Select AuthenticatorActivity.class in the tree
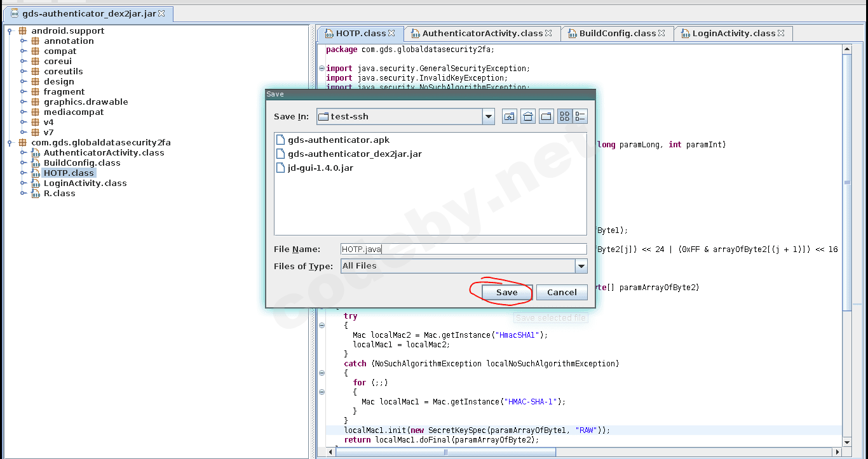This screenshot has width=868, height=459. (x=104, y=152)
